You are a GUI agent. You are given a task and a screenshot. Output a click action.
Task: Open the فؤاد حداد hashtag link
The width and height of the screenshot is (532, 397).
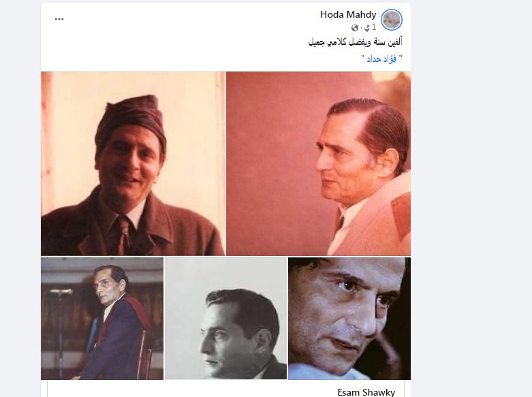point(381,59)
